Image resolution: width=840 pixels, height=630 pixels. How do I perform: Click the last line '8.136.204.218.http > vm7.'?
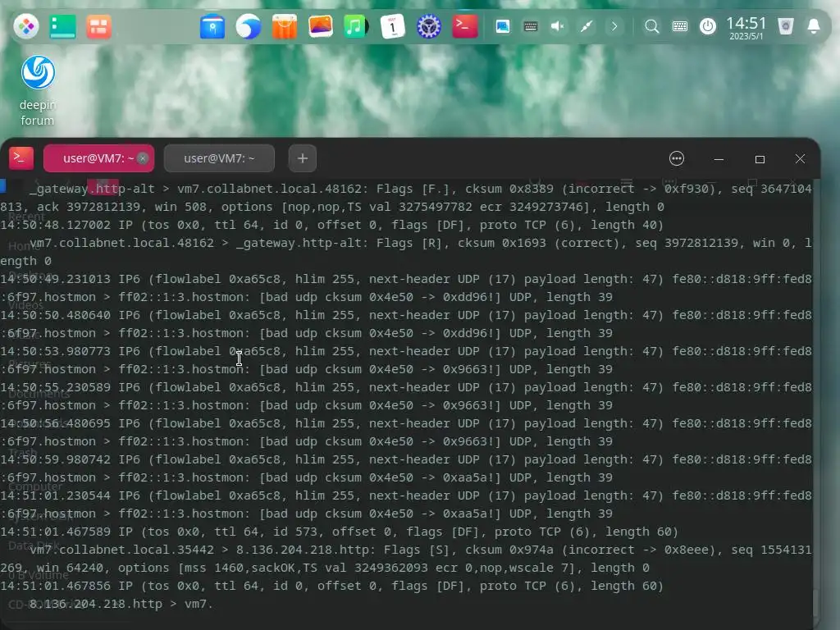(x=121, y=605)
